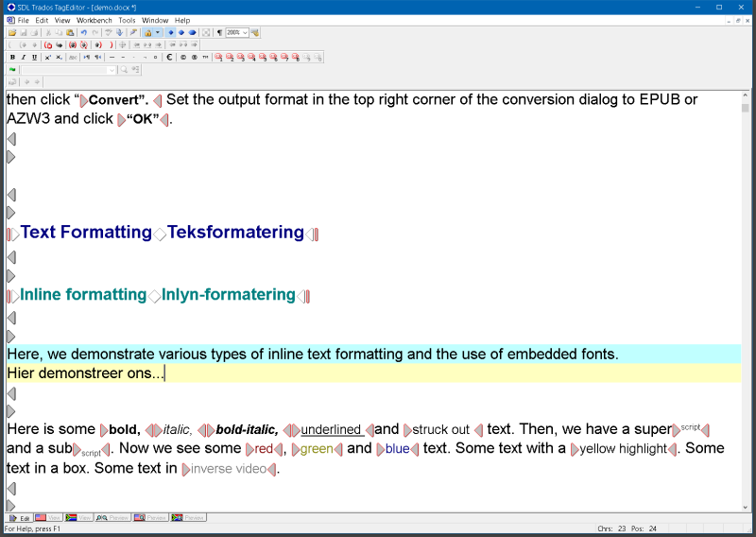Click the degree symbol toolbar icon
This screenshot has height=537, width=756.
[x=155, y=58]
